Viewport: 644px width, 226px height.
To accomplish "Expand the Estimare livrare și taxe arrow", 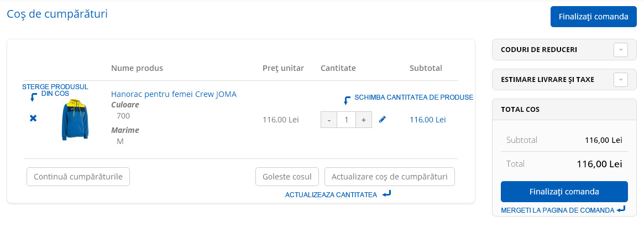I will (621, 79).
